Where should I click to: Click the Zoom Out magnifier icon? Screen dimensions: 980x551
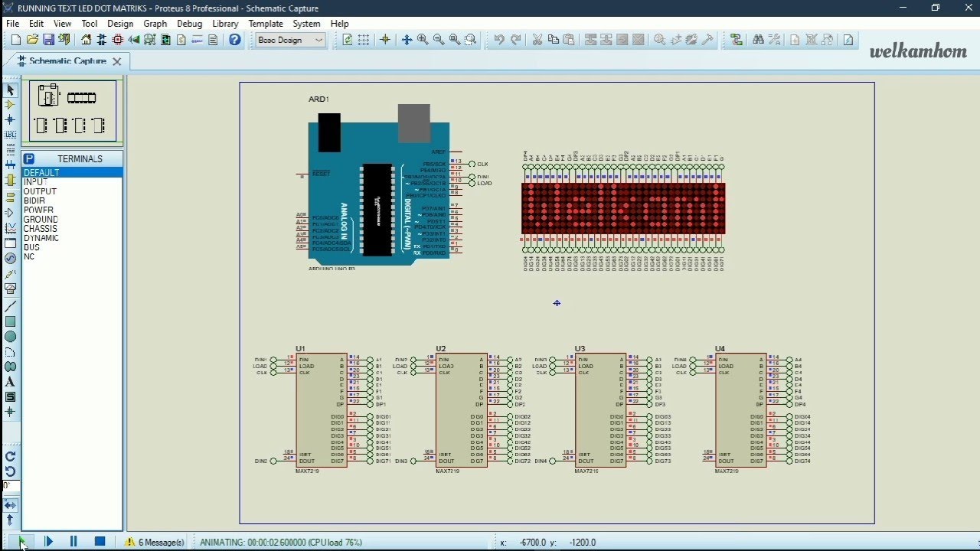coord(439,40)
